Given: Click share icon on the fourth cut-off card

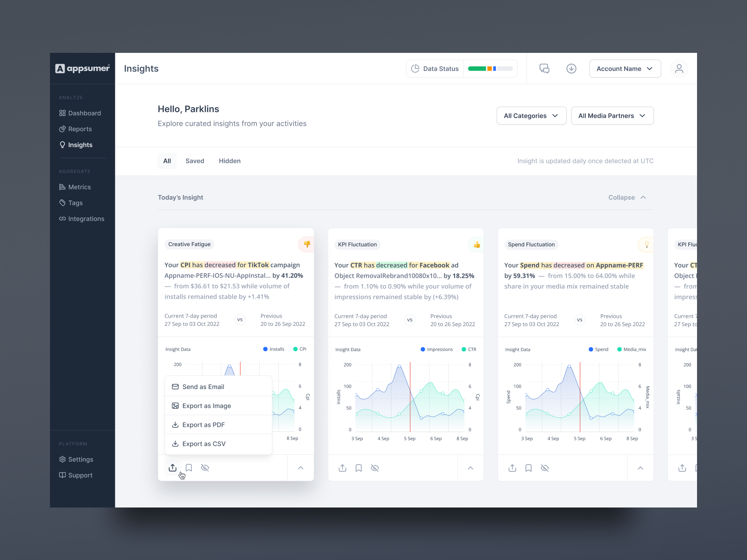Looking at the screenshot, I should pyautogui.click(x=682, y=468).
